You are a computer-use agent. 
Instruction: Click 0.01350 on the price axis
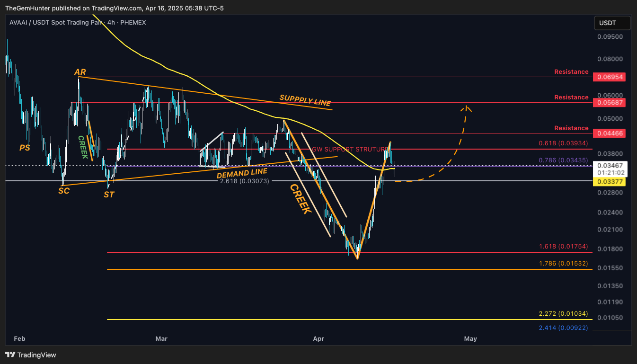610,286
